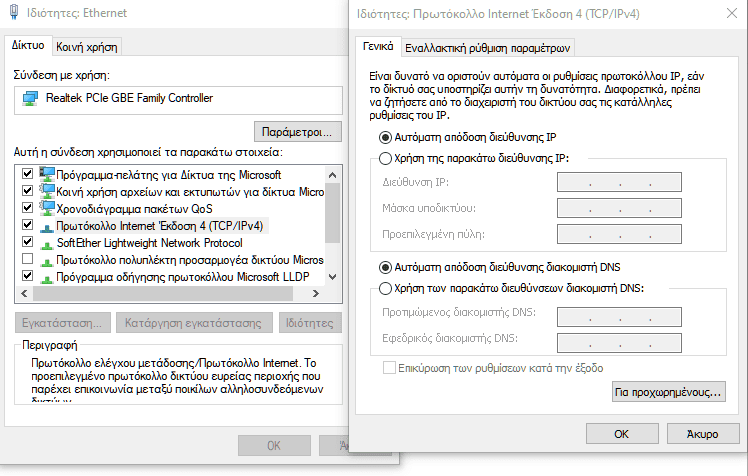Select Χρονοδιάγραμμα πακέτων QoS row
The width and height of the screenshot is (748, 476).
click(x=135, y=209)
